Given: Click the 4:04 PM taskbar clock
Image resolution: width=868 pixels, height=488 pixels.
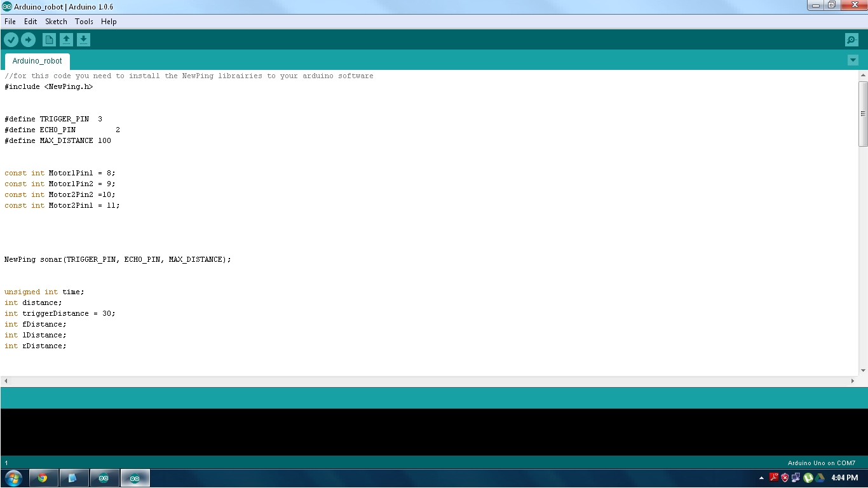Looking at the screenshot, I should pos(844,478).
